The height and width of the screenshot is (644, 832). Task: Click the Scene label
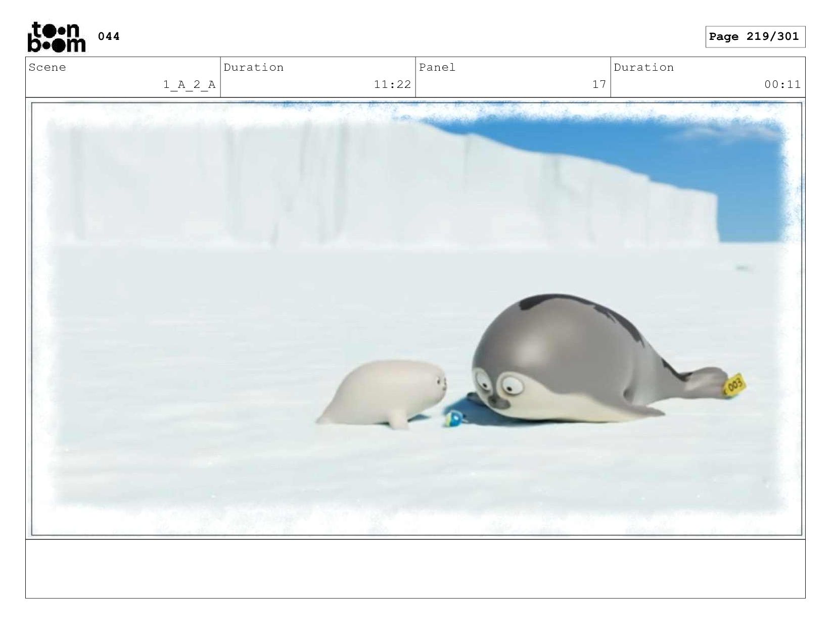click(47, 68)
